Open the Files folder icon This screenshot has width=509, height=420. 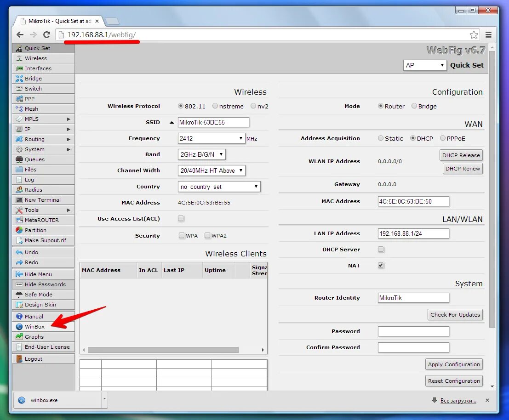[19, 169]
